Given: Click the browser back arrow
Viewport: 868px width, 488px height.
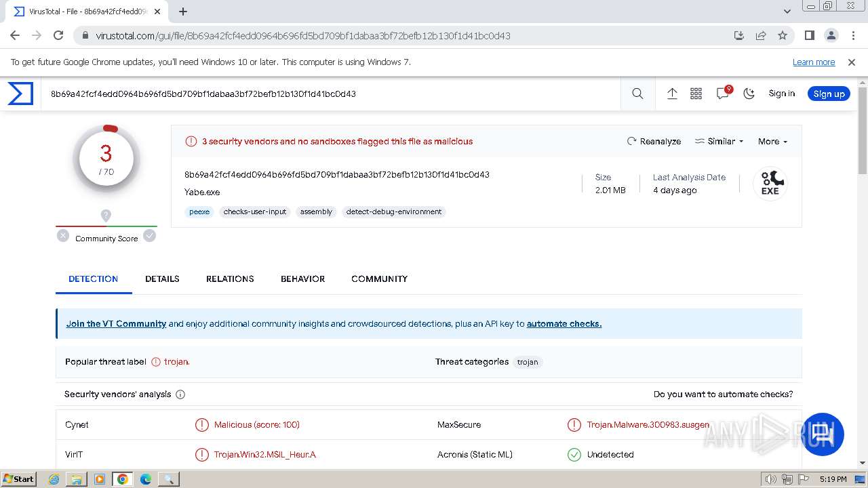Looking at the screenshot, I should (x=15, y=35).
